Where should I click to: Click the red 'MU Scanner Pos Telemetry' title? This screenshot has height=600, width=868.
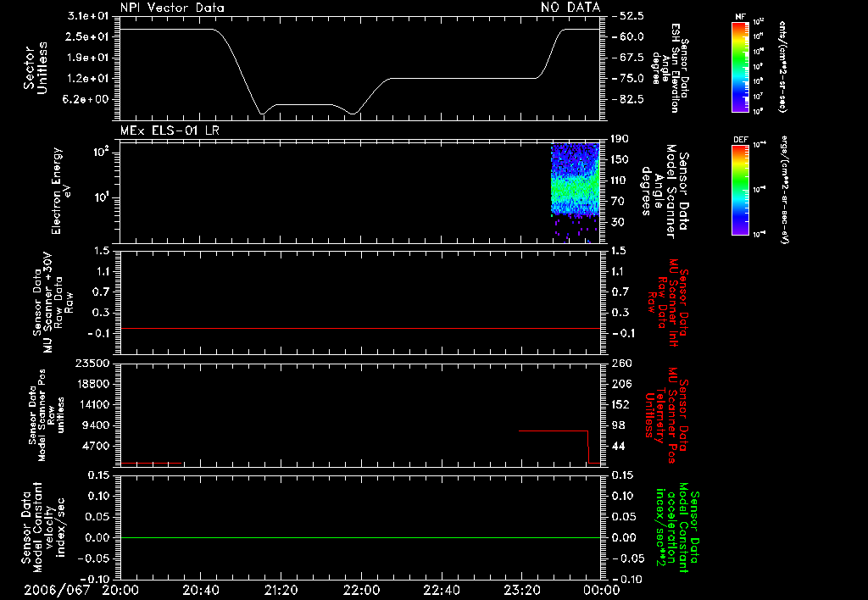click(x=666, y=415)
